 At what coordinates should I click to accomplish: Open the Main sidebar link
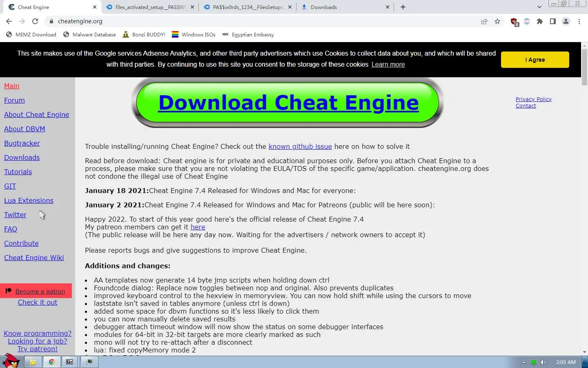coord(11,86)
